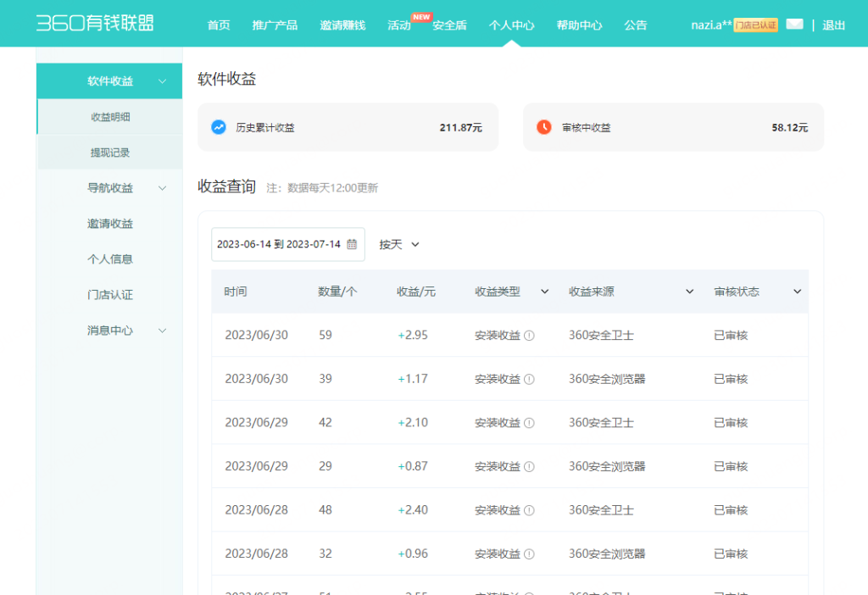Screen dimensions: 868x595
Task: Expand the 消息中心 sidebar chevron
Action: tap(162, 331)
